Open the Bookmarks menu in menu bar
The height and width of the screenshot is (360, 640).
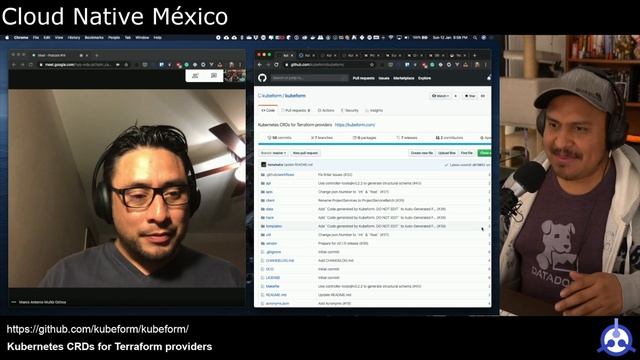tap(94, 38)
